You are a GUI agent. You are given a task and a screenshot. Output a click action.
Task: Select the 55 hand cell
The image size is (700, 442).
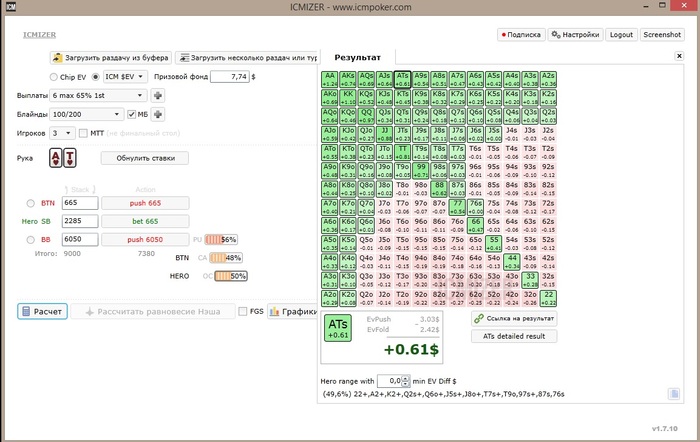(493, 243)
